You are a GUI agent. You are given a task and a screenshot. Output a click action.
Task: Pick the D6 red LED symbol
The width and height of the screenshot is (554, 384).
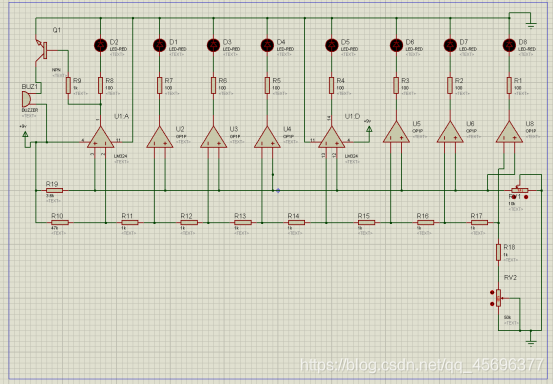pos(396,45)
